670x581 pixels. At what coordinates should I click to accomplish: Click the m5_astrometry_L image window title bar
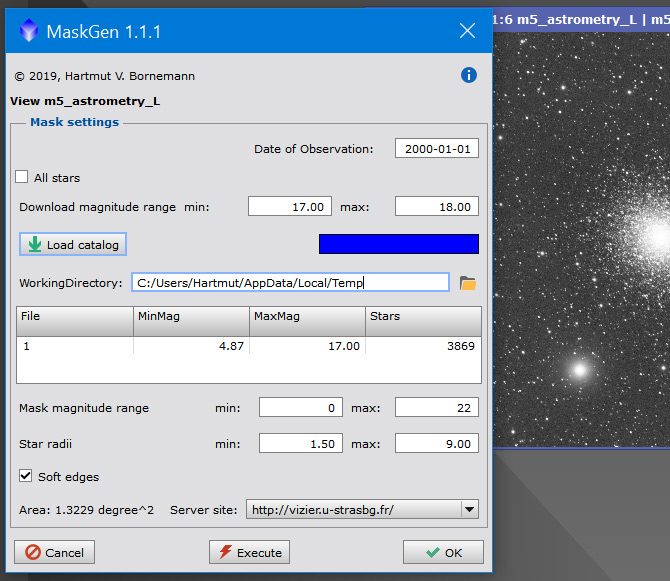point(581,19)
